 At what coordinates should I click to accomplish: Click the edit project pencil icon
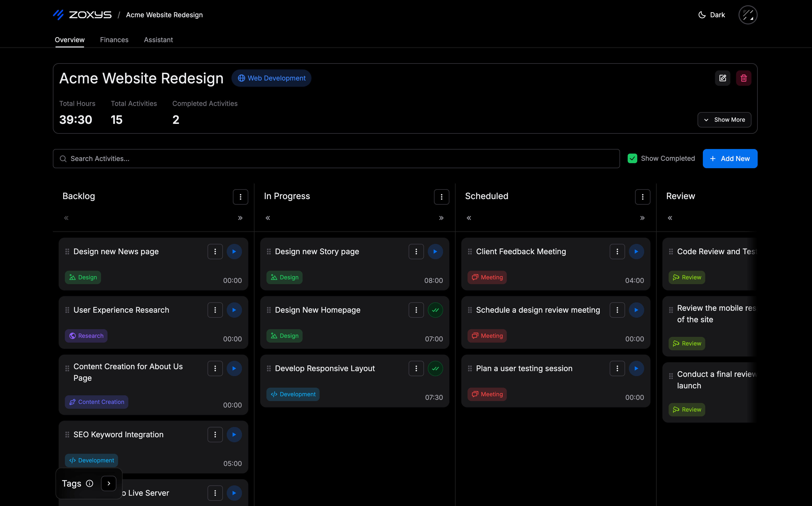coord(723,78)
